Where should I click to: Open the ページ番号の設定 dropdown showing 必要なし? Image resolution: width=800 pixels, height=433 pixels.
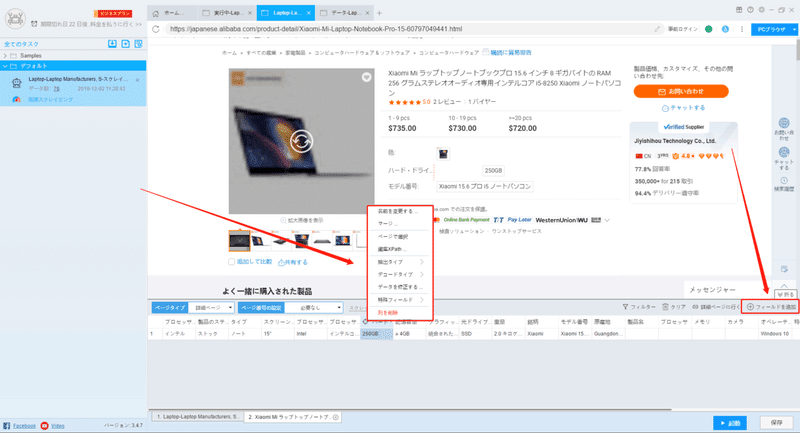pyautogui.click(x=314, y=308)
